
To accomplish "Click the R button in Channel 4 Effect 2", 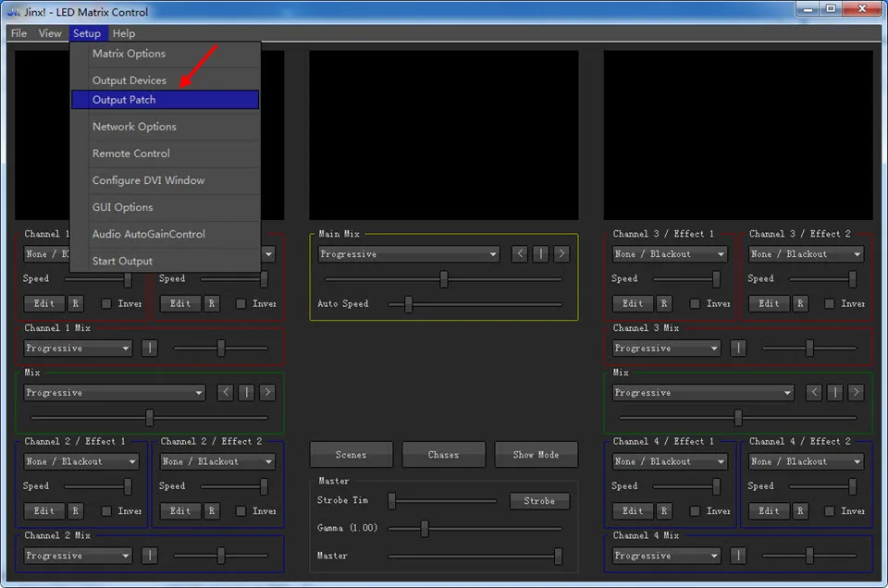I will 799,510.
